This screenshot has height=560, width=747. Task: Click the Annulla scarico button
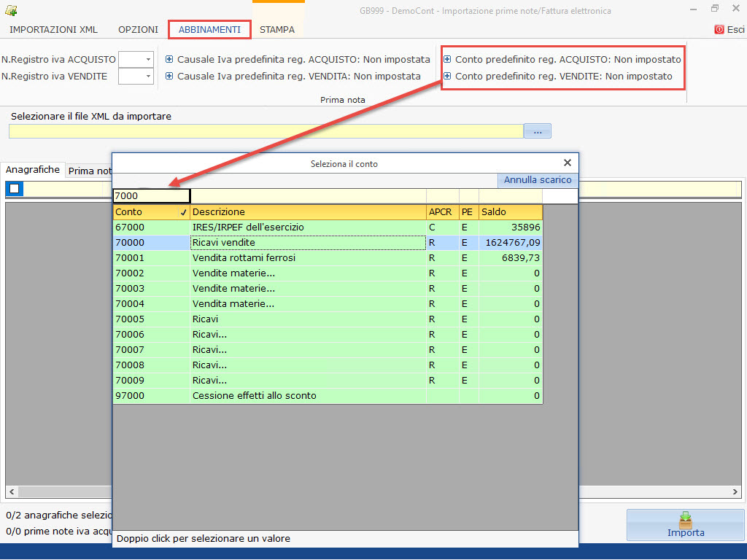[x=538, y=180]
